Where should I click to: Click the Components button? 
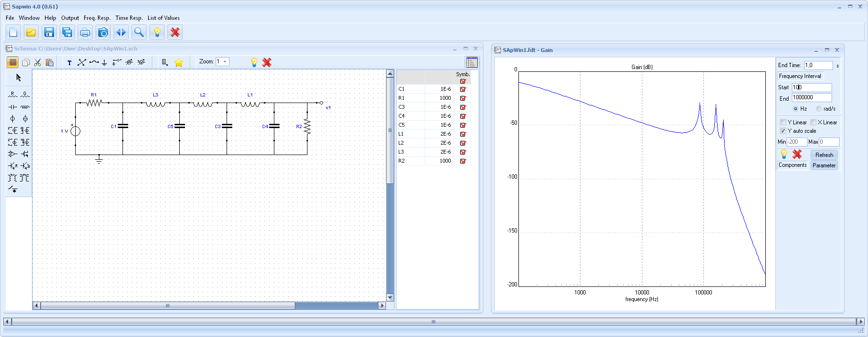click(793, 165)
